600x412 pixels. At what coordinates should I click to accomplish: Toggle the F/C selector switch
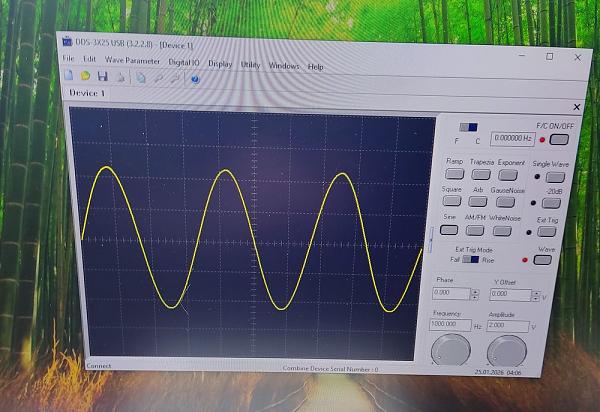pyautogui.click(x=469, y=128)
